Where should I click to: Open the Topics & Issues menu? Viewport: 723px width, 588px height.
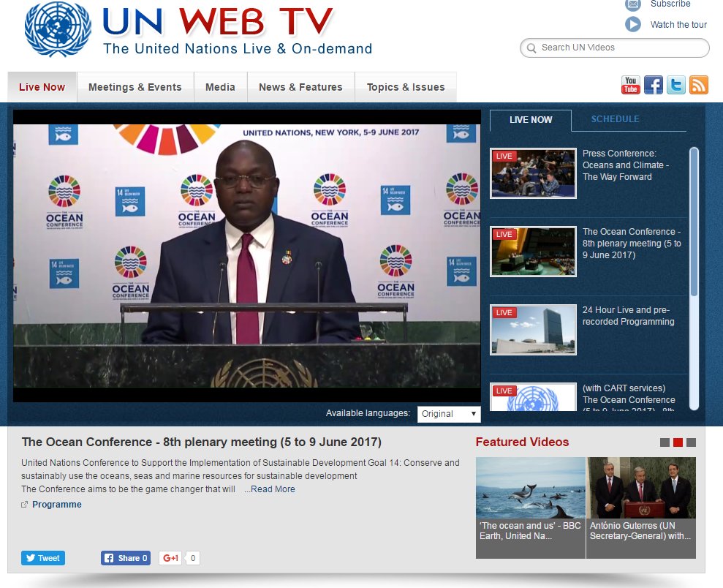(406, 87)
